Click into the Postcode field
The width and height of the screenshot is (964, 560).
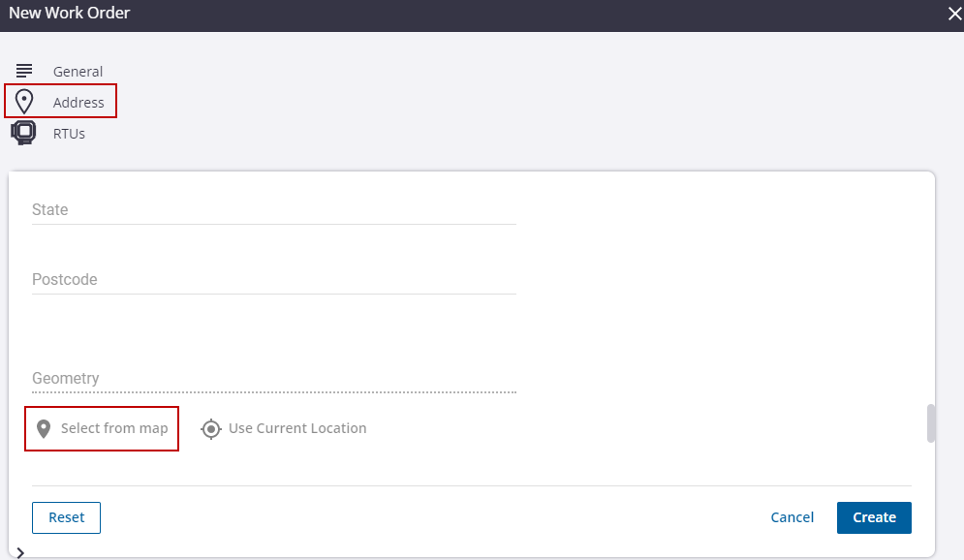pyautogui.click(x=273, y=280)
